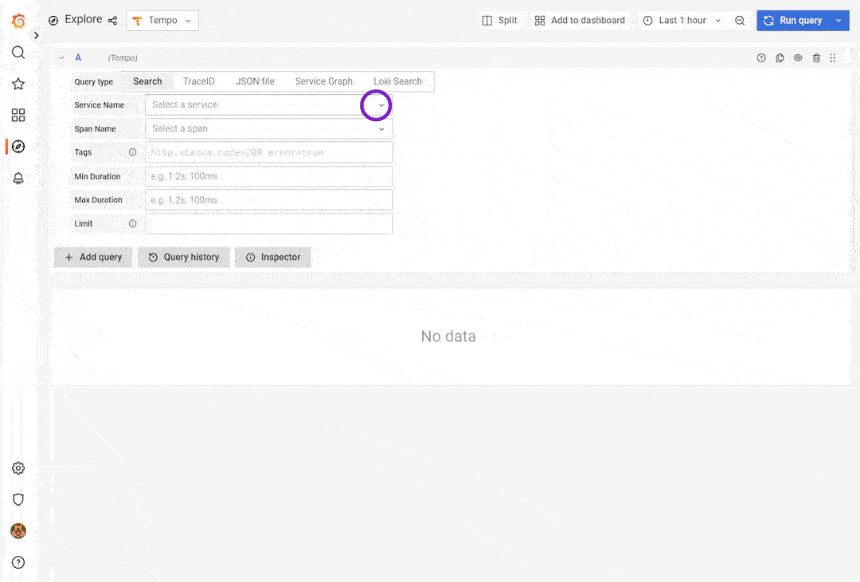The width and height of the screenshot is (860, 582).
Task: Open the Select a span dropdown
Action: pyautogui.click(x=269, y=128)
